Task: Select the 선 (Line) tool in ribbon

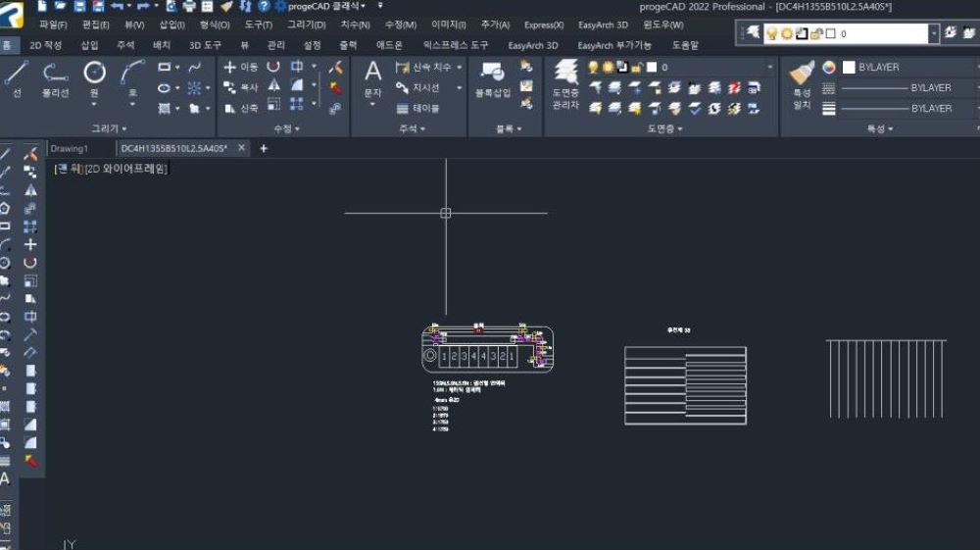Action: 17,76
